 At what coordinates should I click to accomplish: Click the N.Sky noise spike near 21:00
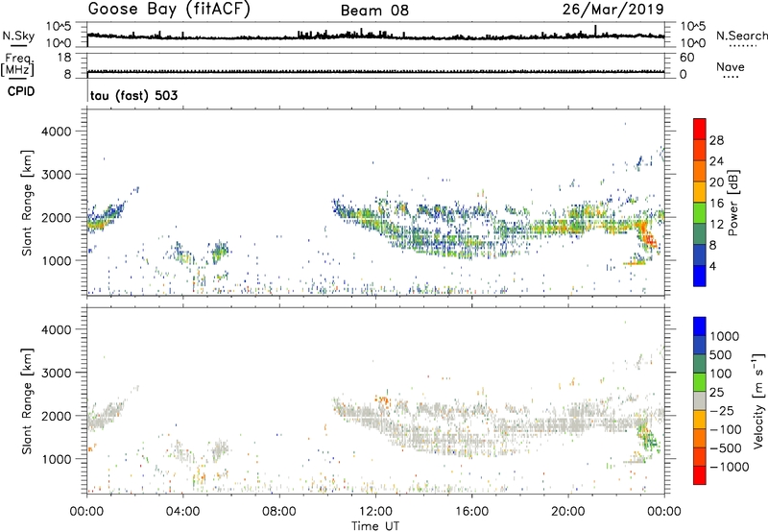(595, 31)
